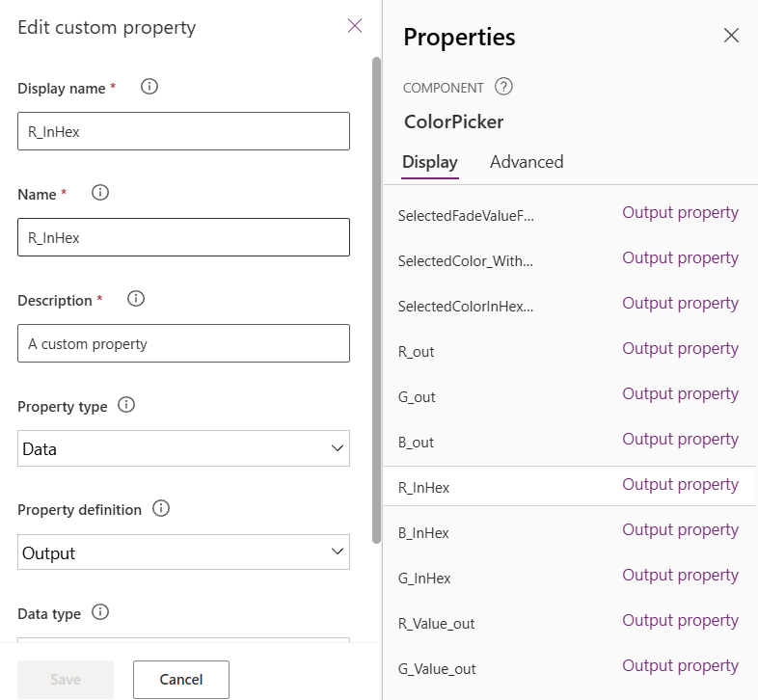758x700 pixels.
Task: Click the Cancel button
Action: click(181, 679)
